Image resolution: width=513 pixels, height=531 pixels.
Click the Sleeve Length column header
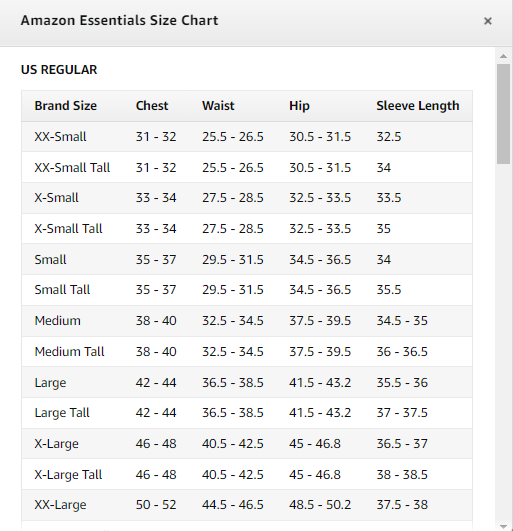coord(418,106)
